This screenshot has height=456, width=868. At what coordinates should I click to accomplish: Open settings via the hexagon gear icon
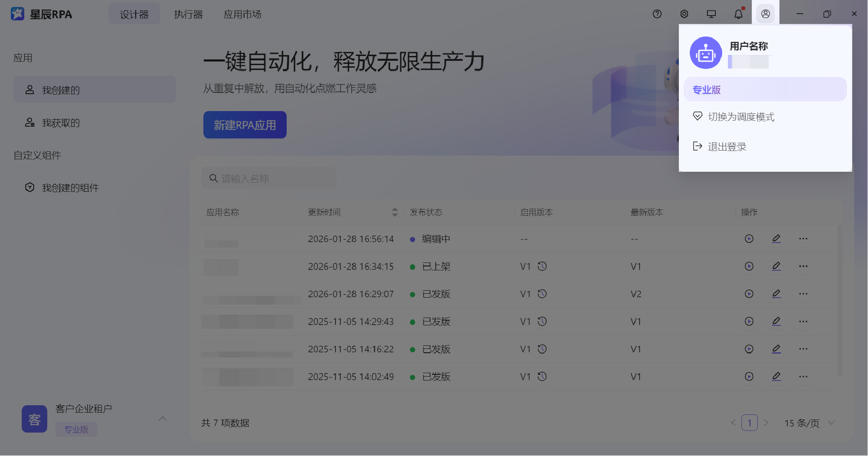coord(684,14)
